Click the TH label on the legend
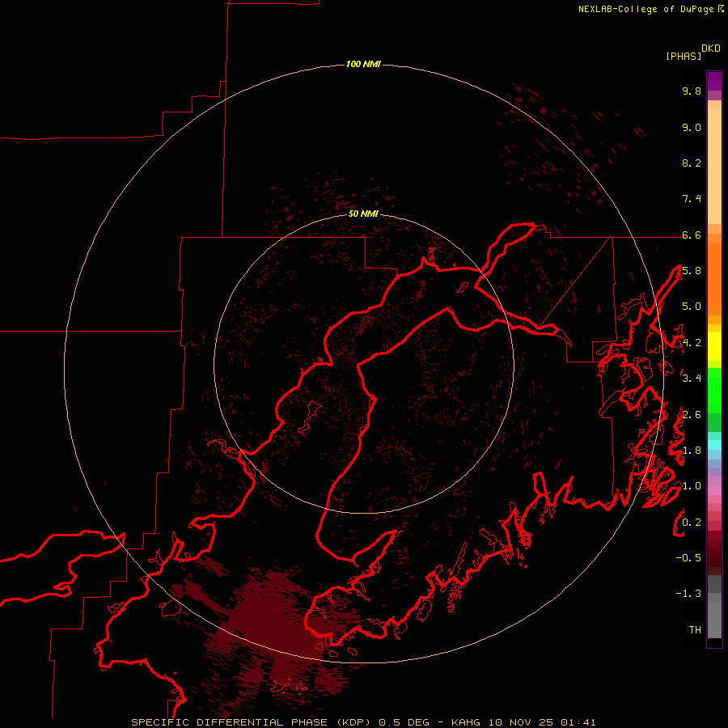The height and width of the screenshot is (728, 728). 695,629
